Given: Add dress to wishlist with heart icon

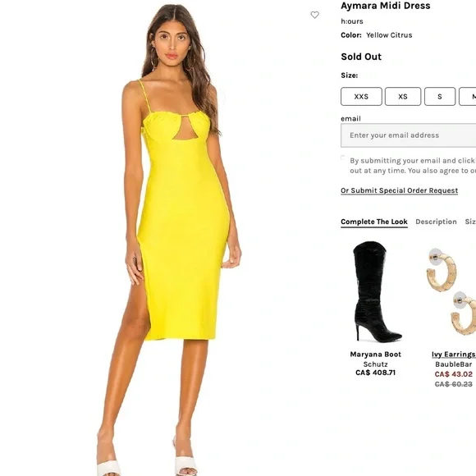Looking at the screenshot, I should (315, 15).
